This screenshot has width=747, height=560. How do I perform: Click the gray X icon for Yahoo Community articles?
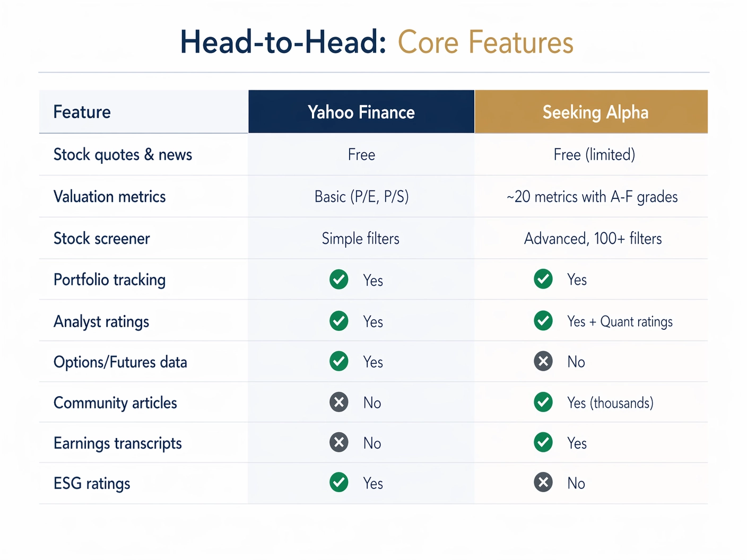[339, 402]
